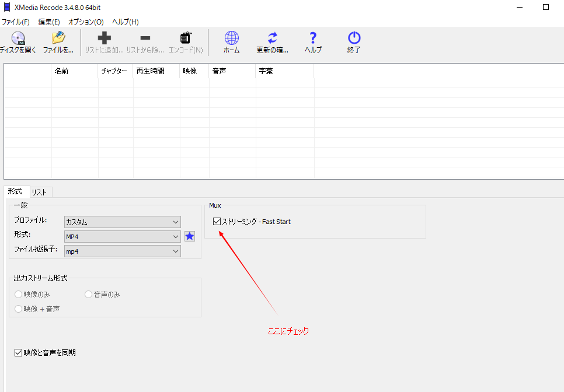
Task: Click the Open Disc (ディスクを開く) icon
Action: pyautogui.click(x=18, y=38)
